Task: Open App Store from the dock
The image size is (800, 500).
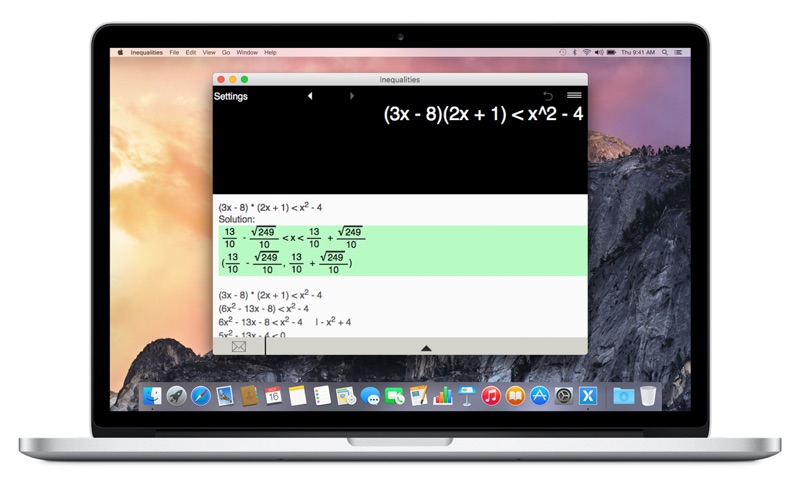Action: click(539, 396)
